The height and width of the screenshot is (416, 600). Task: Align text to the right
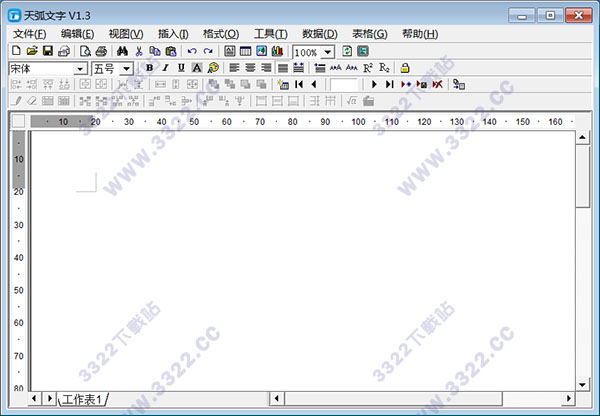point(266,68)
